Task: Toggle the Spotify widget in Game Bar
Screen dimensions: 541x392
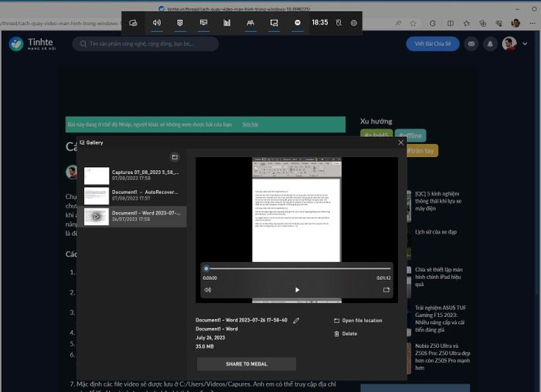Action: [298, 22]
